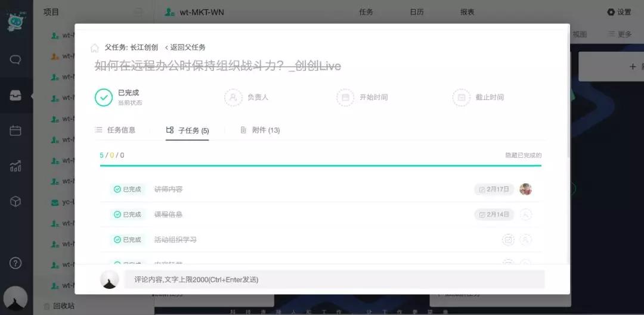Open 讲师内容 subtask
The height and width of the screenshot is (315, 644).
pos(168,189)
